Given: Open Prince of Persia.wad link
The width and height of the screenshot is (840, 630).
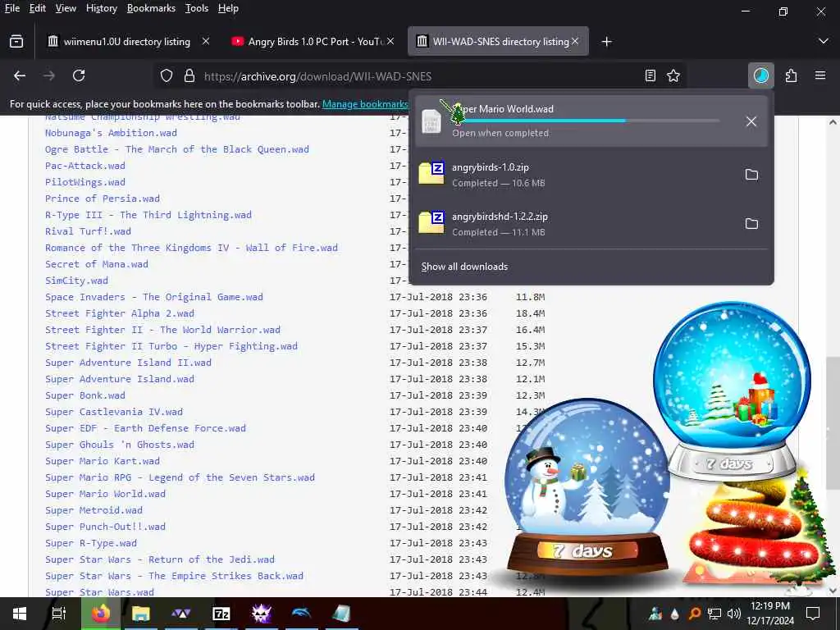Looking at the screenshot, I should [x=103, y=199].
